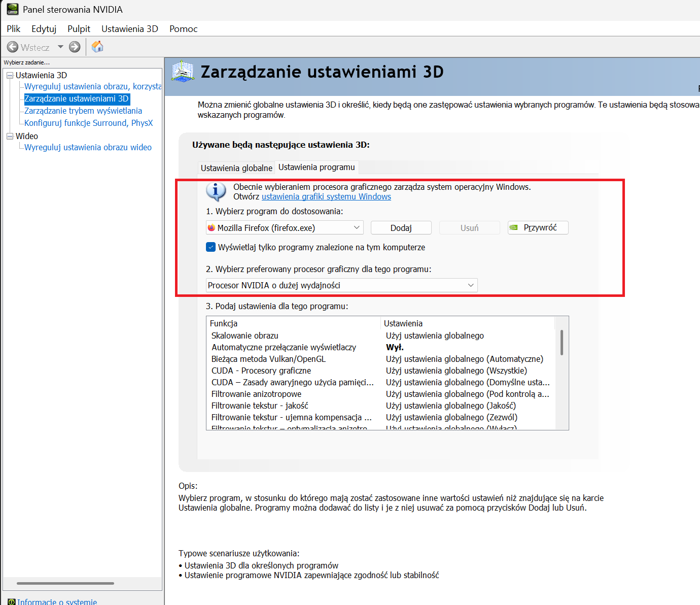Toggle 'Wyświetlaj tylko programy znalezione' checkbox

211,247
